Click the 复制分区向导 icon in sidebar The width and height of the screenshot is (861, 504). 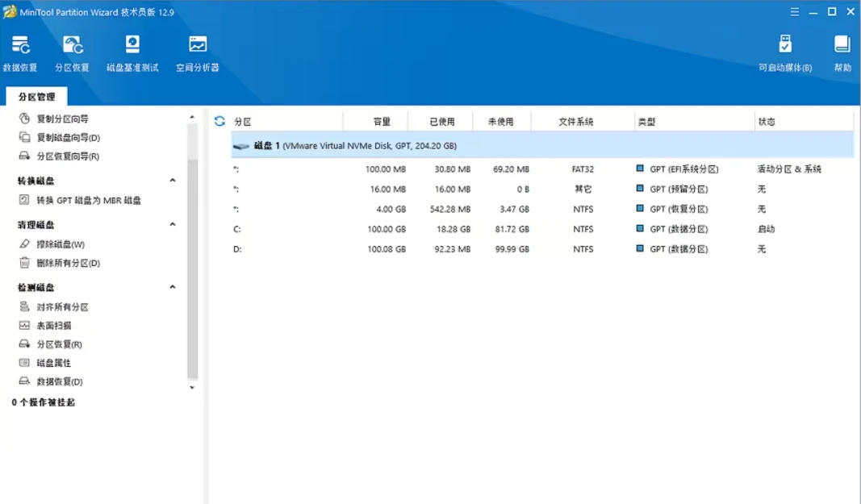point(24,118)
